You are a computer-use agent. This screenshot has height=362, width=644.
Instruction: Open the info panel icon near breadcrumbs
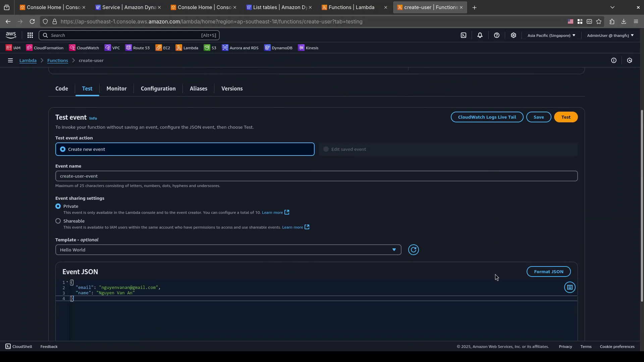click(x=614, y=60)
